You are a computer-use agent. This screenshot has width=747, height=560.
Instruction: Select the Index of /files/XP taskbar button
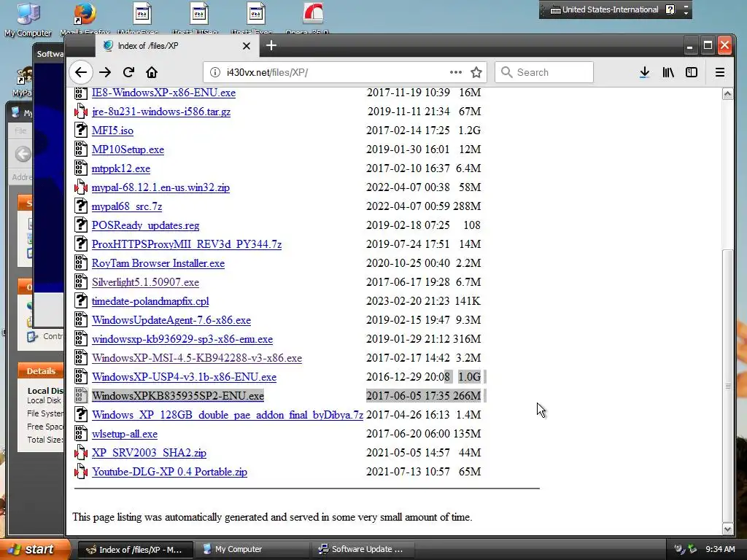click(x=135, y=549)
